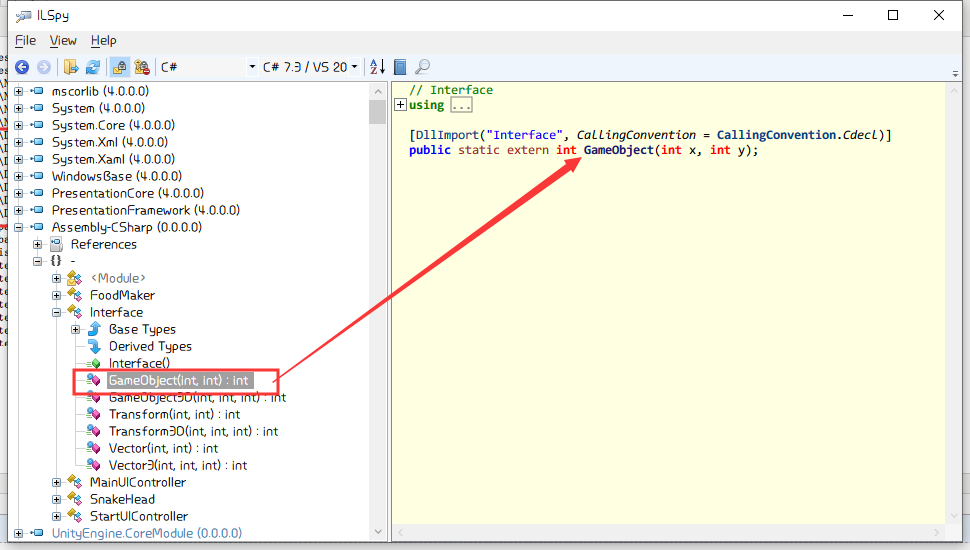Open the C# 7.3 / VS version dropdown

(x=354, y=67)
